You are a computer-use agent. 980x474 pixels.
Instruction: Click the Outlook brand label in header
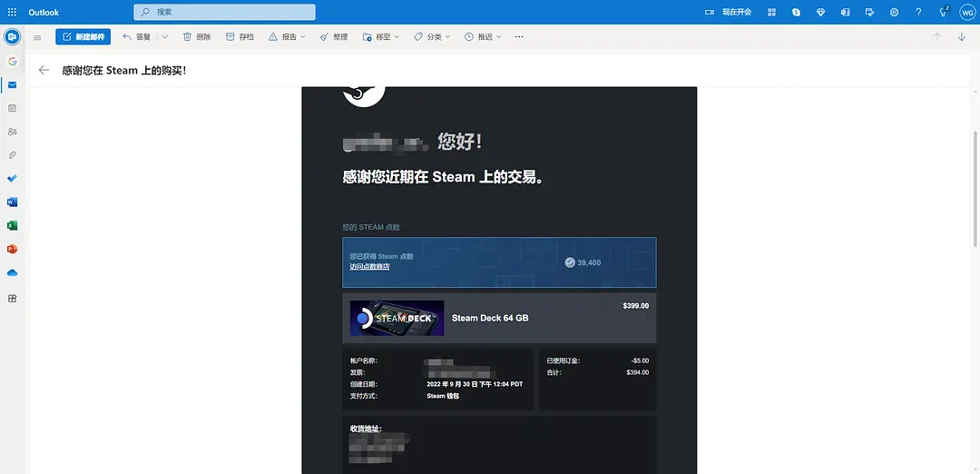tap(44, 12)
